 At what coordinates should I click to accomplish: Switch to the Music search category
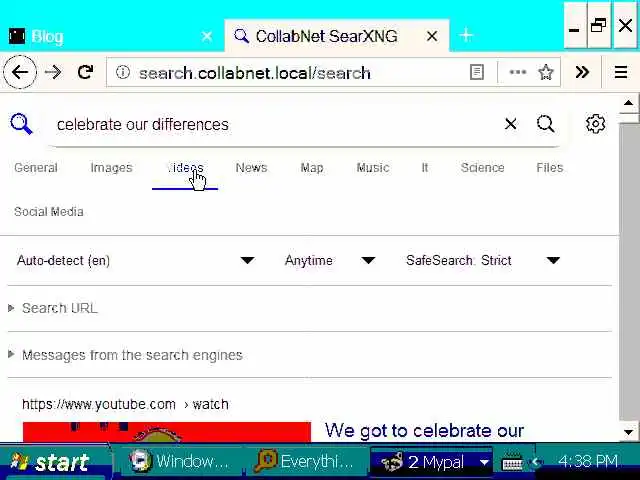(373, 168)
